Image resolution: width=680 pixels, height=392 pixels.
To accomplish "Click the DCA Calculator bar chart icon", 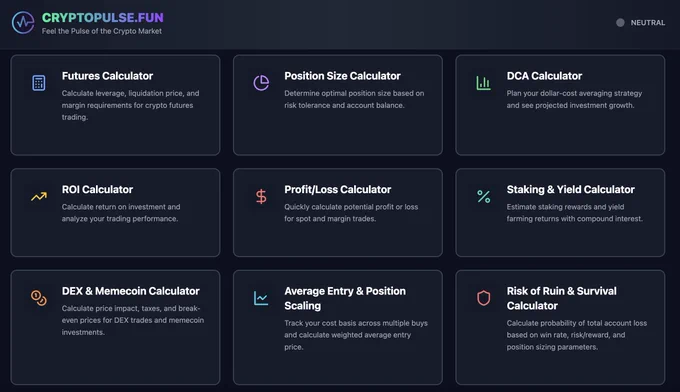I will point(484,83).
